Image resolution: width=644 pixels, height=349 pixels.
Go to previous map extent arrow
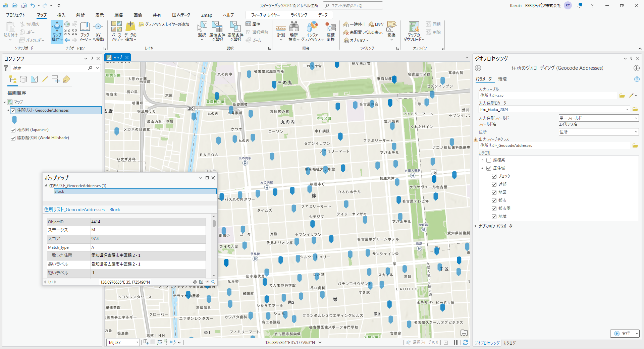67,40
